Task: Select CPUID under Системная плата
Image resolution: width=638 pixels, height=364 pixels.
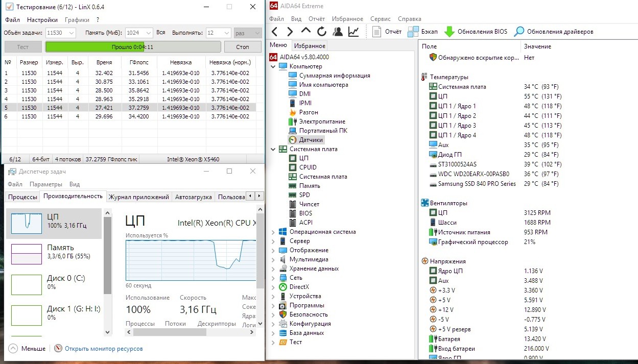Action: click(302, 167)
